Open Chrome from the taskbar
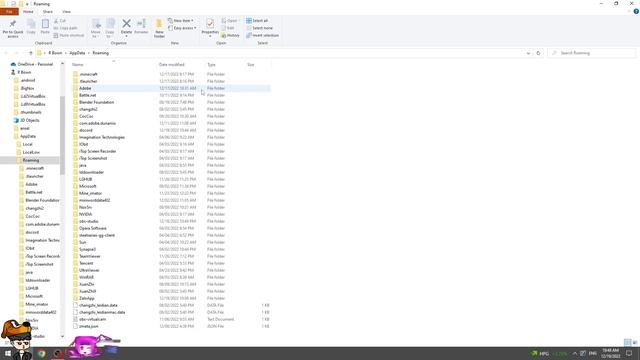Screen dimensions: 640x360 [x=41, y=353]
